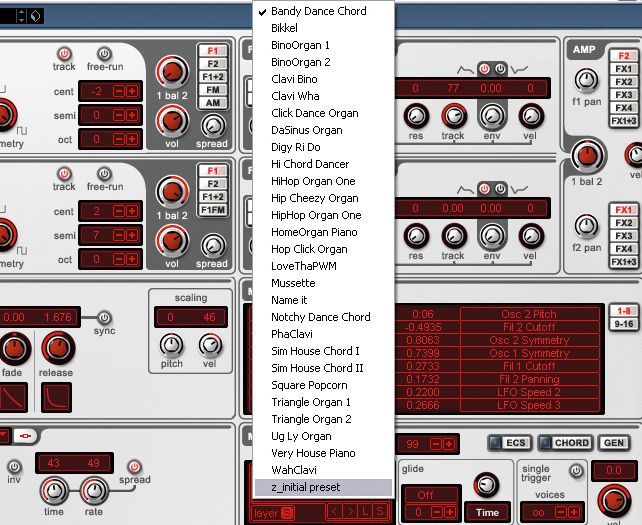Adjust the AMP 1 bal 2 knob
The height and width of the screenshot is (525, 642).
click(587, 156)
